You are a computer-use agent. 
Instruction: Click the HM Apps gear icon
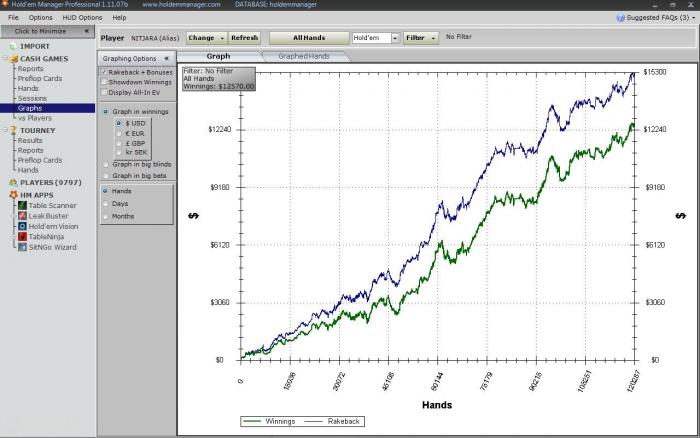point(13,195)
